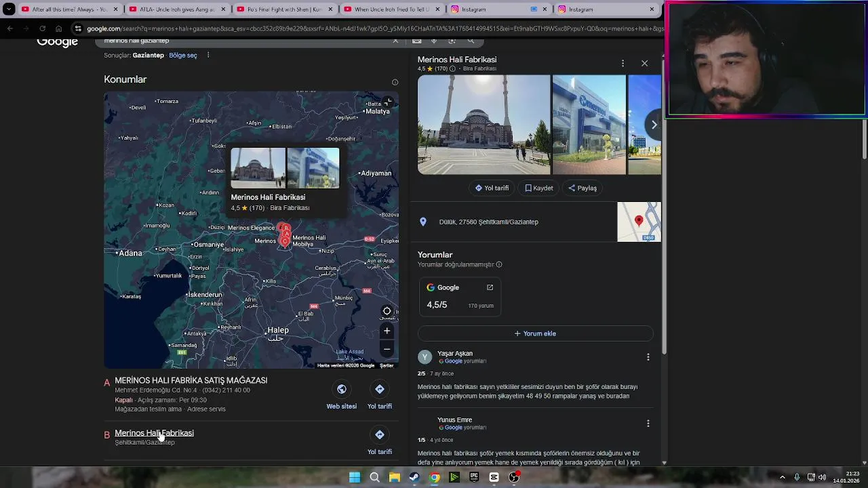
Task: Go to browser home page
Action: point(58,28)
